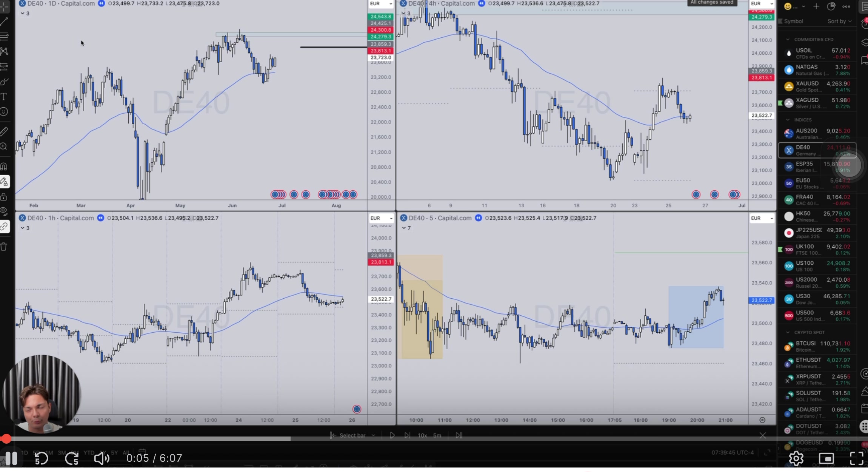Toggle lock all drawings padlock

coord(4,197)
